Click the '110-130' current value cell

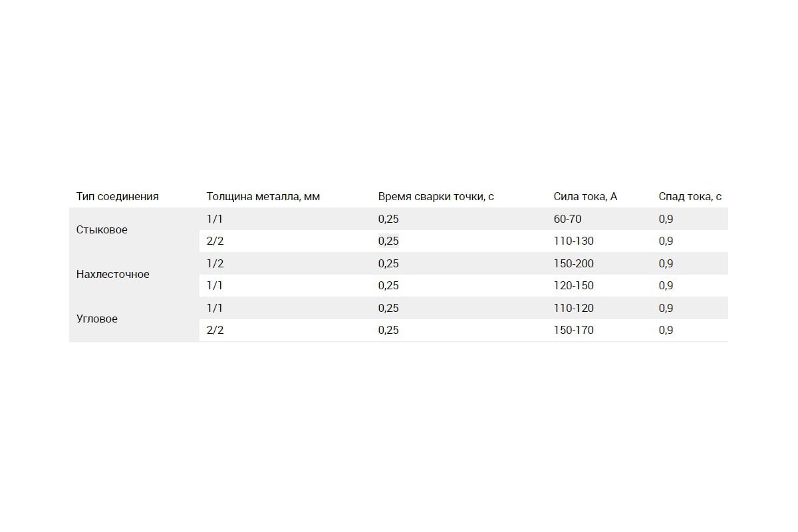[x=574, y=241]
